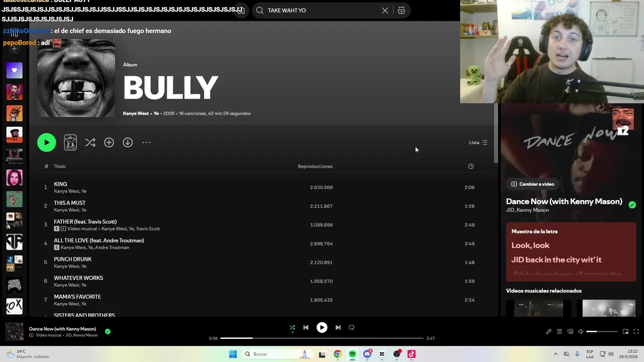
Task: Open Google Chrome from taskbar
Action: (x=338, y=354)
